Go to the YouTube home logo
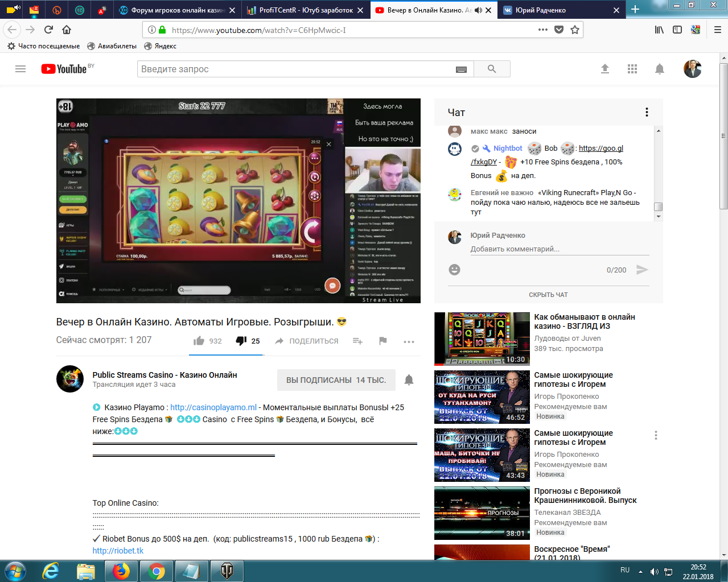 pos(64,69)
